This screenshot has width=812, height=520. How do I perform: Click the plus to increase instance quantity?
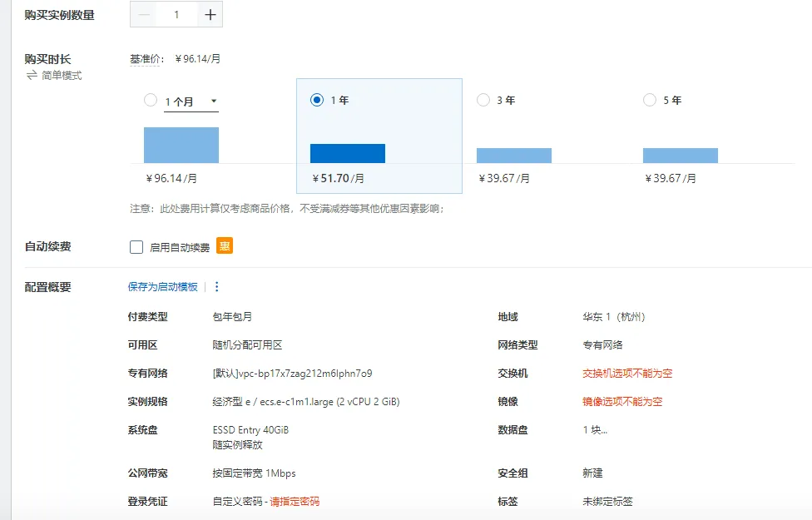click(210, 14)
